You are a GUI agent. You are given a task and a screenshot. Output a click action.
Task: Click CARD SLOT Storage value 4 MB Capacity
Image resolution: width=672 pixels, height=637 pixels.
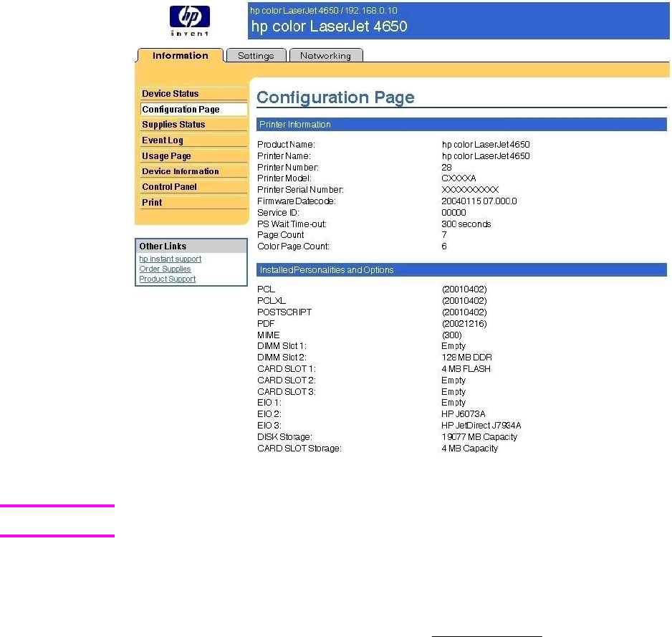(x=470, y=449)
